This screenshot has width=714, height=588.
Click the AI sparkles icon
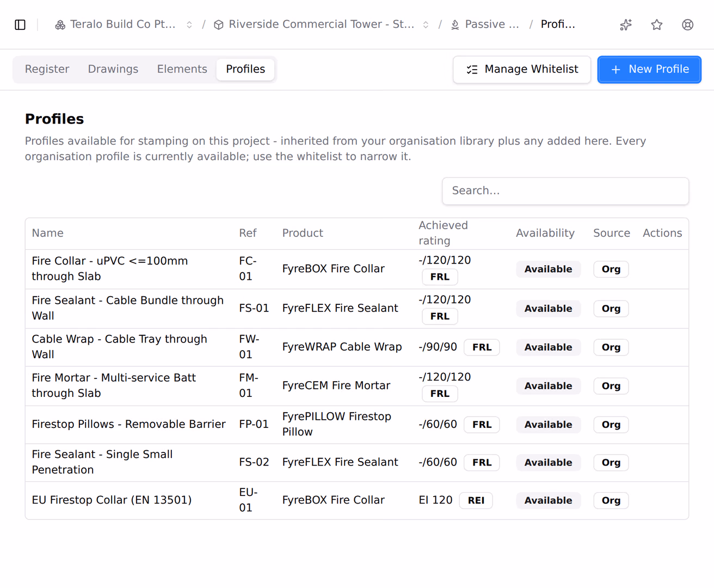pos(626,24)
